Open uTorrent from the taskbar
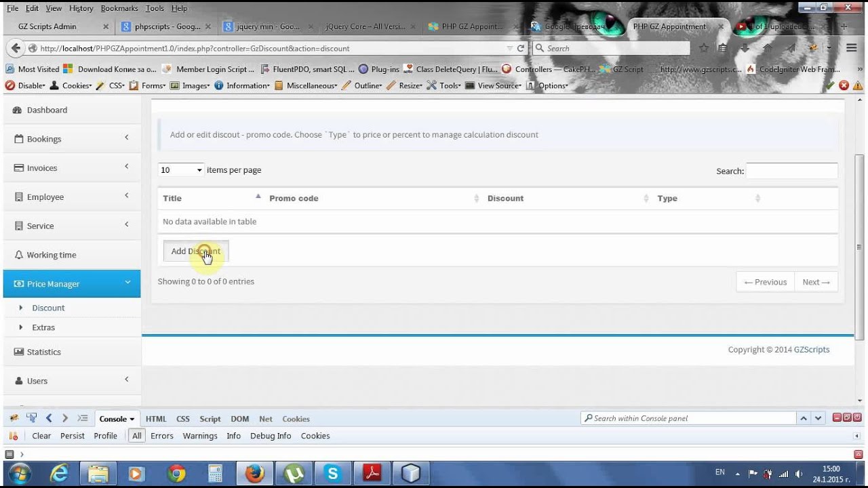Image resolution: width=868 pixels, height=488 pixels. 294,473
